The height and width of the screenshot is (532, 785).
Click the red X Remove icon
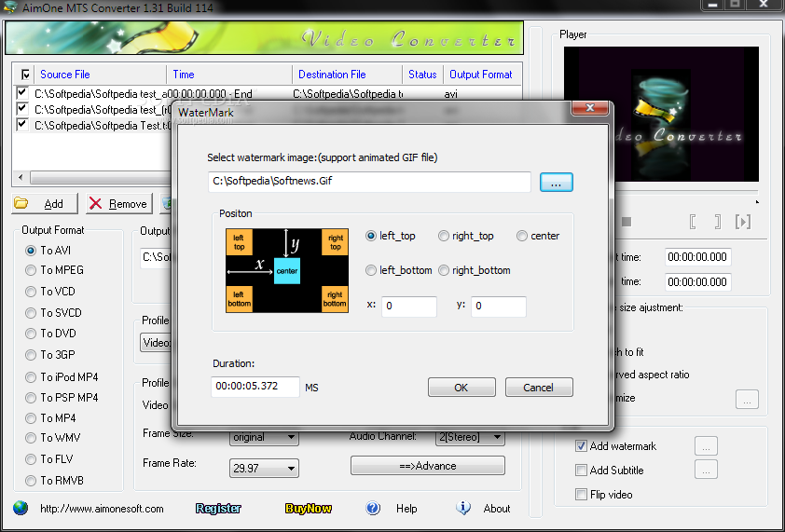tap(95, 203)
